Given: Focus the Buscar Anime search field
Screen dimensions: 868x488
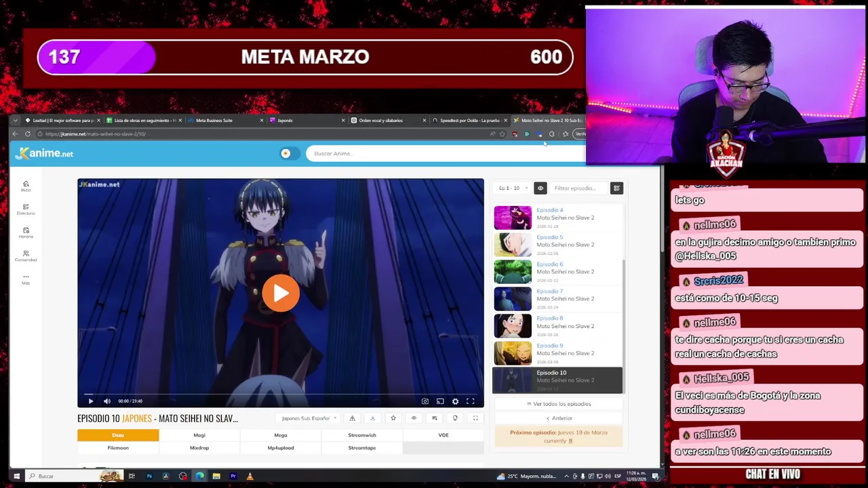Looking at the screenshot, I should [x=444, y=153].
